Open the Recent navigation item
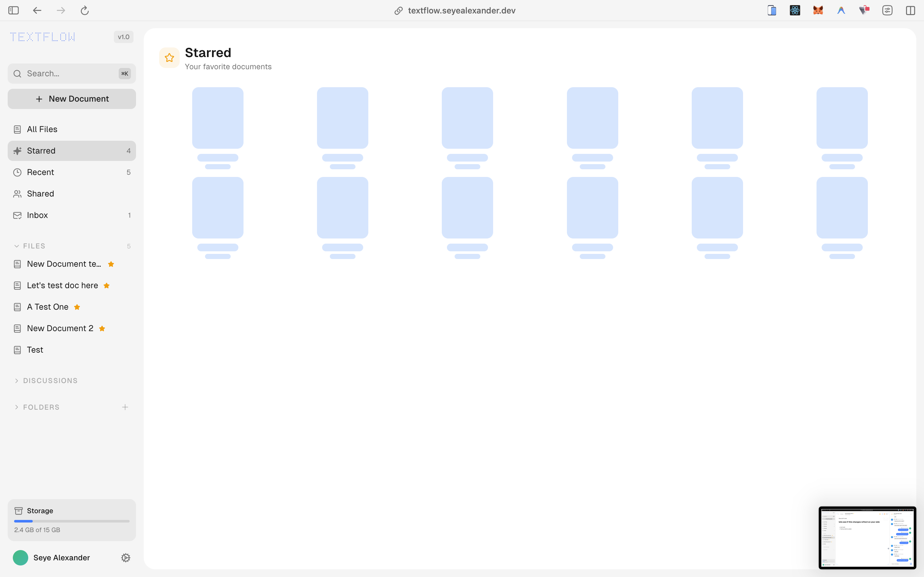 coord(41,172)
